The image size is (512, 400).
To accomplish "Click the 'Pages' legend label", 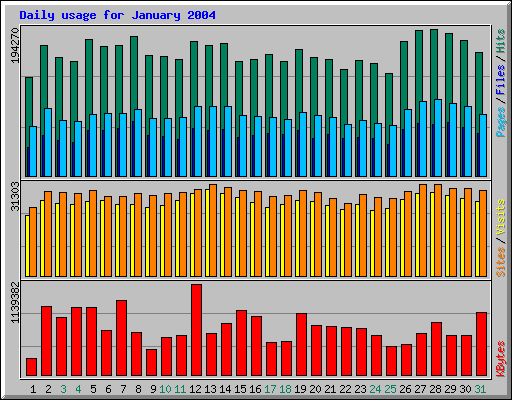I will 501,122.
